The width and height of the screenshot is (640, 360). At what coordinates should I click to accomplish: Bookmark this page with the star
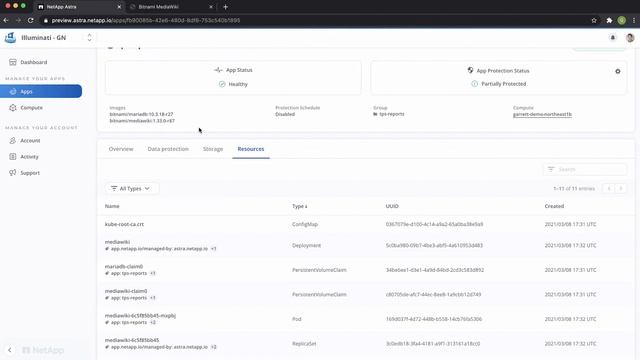point(594,20)
